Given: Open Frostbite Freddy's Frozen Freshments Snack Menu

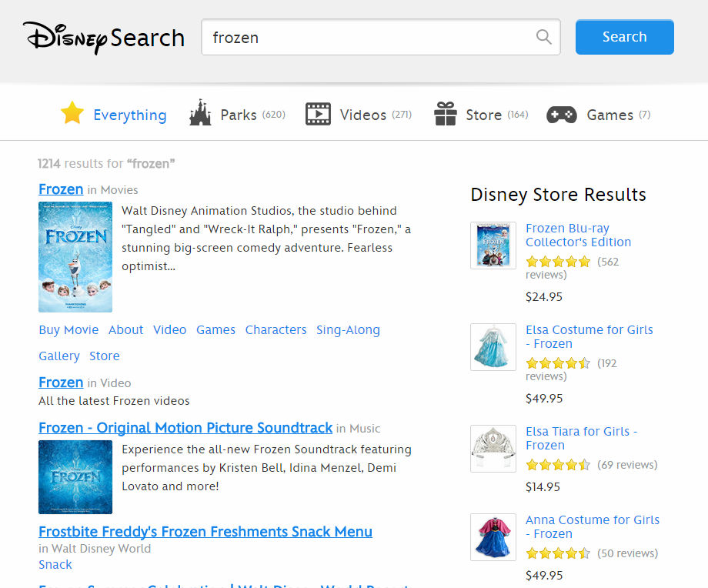Looking at the screenshot, I should 205,532.
